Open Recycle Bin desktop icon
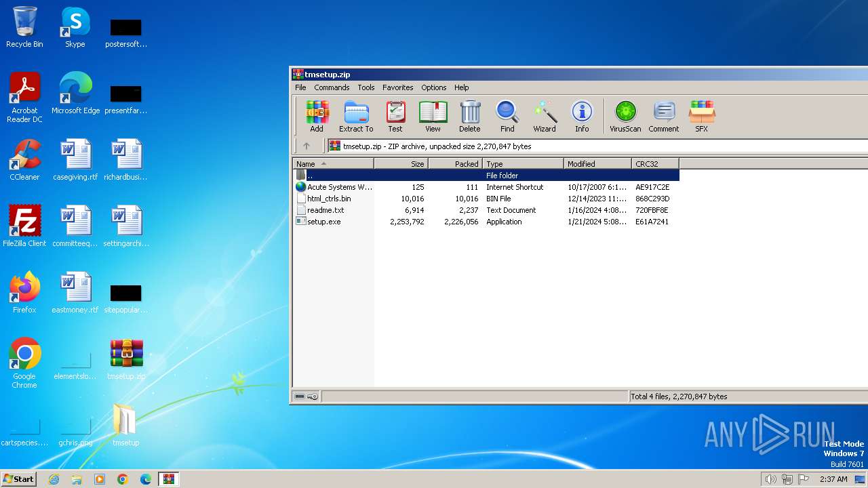This screenshot has height=488, width=868. (x=24, y=27)
